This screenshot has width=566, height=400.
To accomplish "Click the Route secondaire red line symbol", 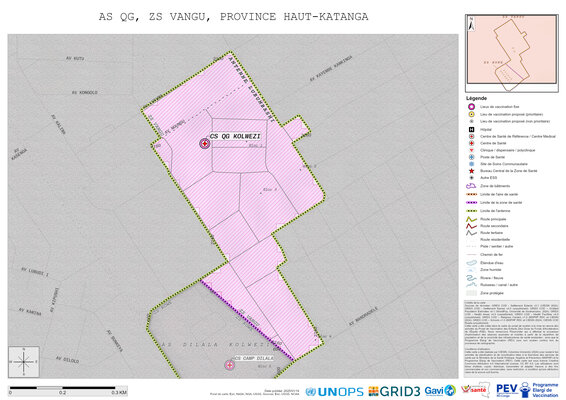I will pos(471,226).
